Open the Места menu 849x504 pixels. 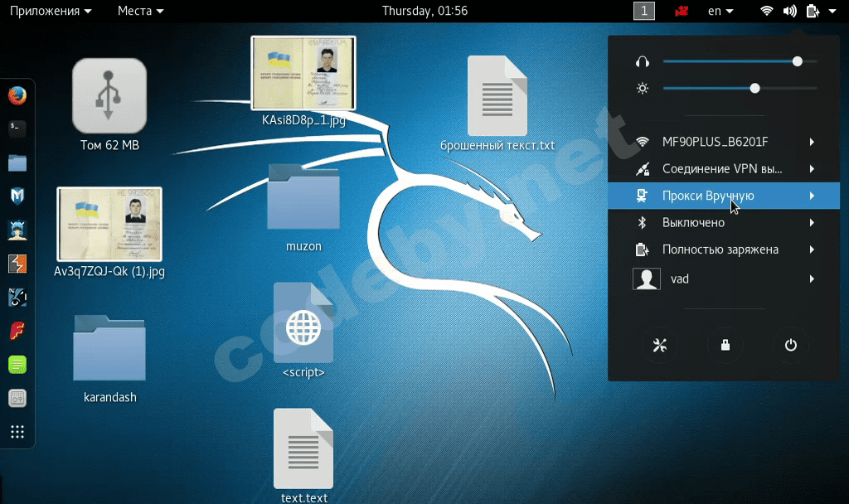[140, 11]
